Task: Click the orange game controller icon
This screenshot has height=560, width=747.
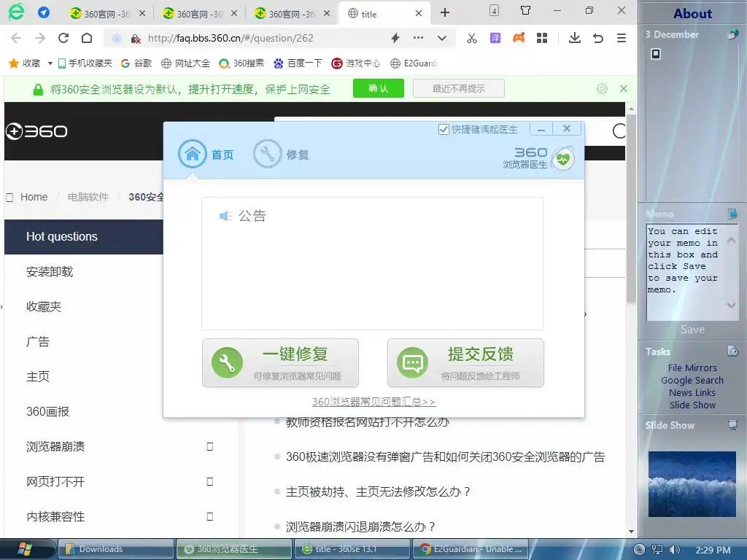Action: [x=519, y=38]
